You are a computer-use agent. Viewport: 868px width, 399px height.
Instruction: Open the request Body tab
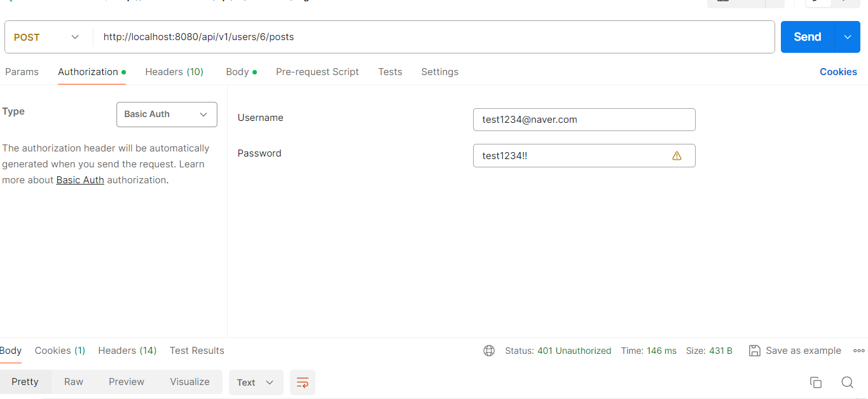coord(241,72)
